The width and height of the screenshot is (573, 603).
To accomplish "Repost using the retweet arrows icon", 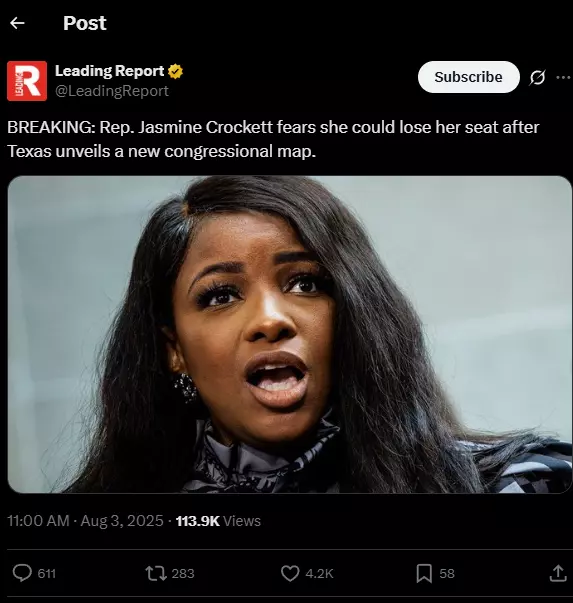I will (x=156, y=573).
